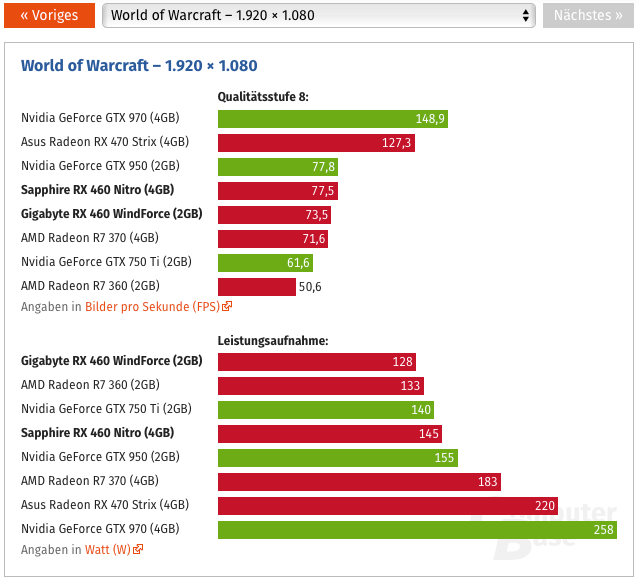This screenshot has width=639, height=581.
Task: Click the GTX 750 Ti power bar showing 140
Action: click(x=326, y=410)
